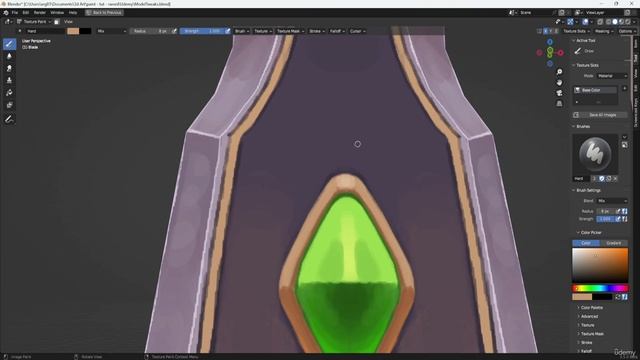
Task: Click the rainbow hue slider
Action: point(600,288)
